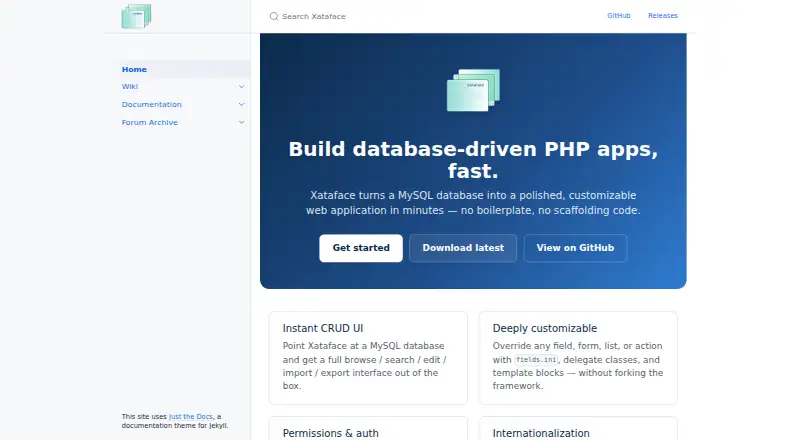Image resolution: width=800 pixels, height=440 pixels.
Task: Open the Releases link in the top bar
Action: (663, 16)
